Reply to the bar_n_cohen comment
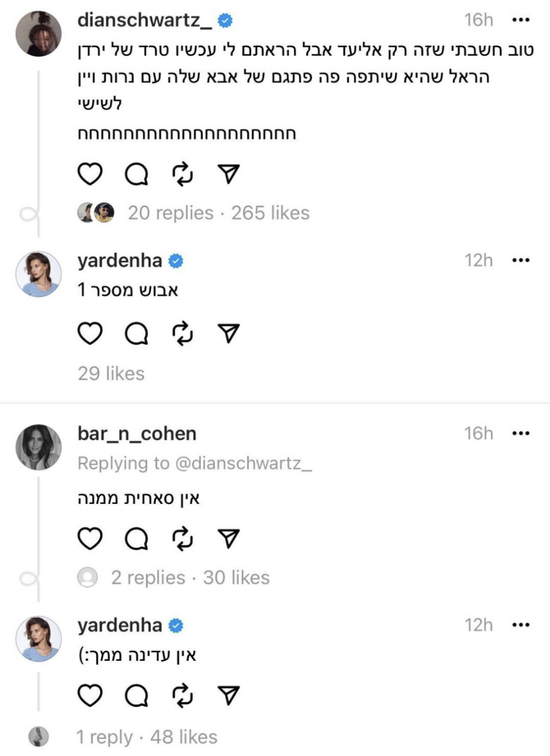The image size is (550, 756). pos(136,539)
